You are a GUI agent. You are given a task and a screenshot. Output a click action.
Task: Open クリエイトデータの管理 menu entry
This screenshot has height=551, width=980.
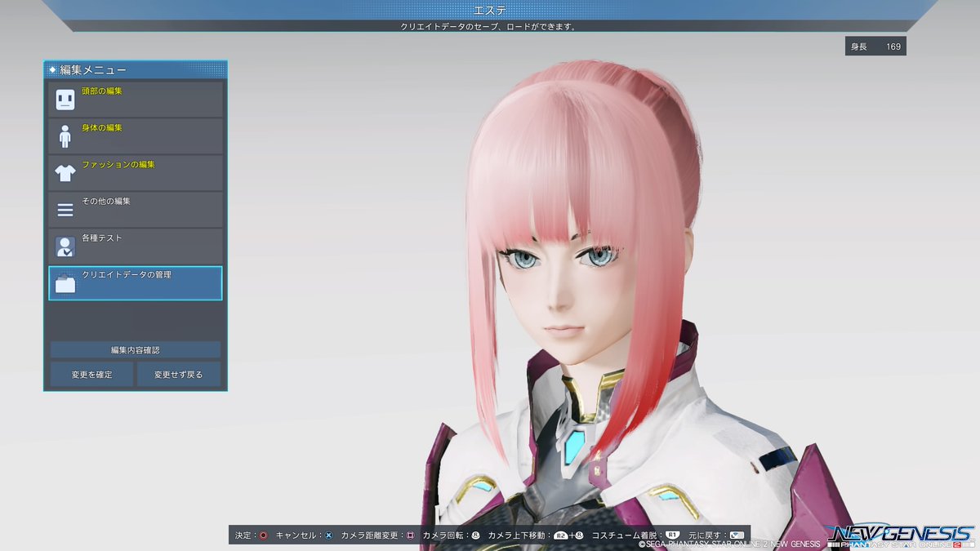pos(136,283)
